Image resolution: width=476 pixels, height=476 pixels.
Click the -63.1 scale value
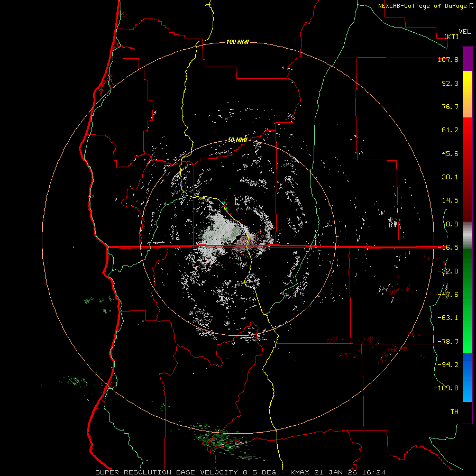(448, 318)
